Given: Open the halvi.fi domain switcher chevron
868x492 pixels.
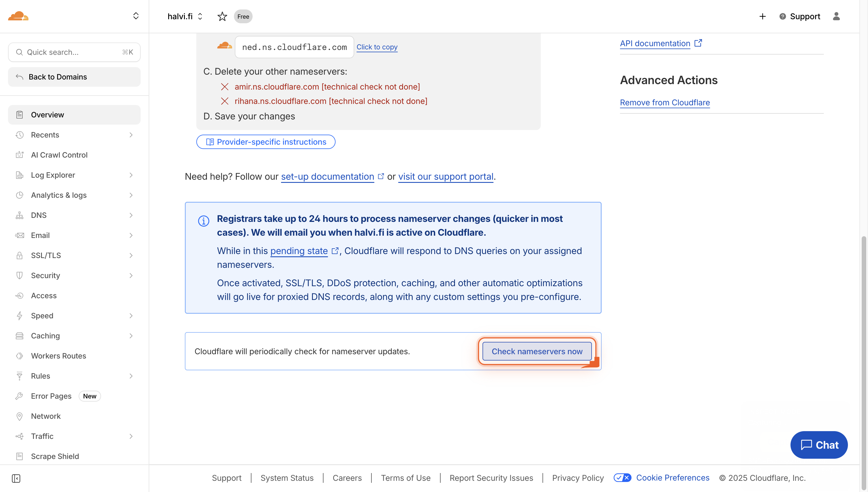Looking at the screenshot, I should coord(200,16).
